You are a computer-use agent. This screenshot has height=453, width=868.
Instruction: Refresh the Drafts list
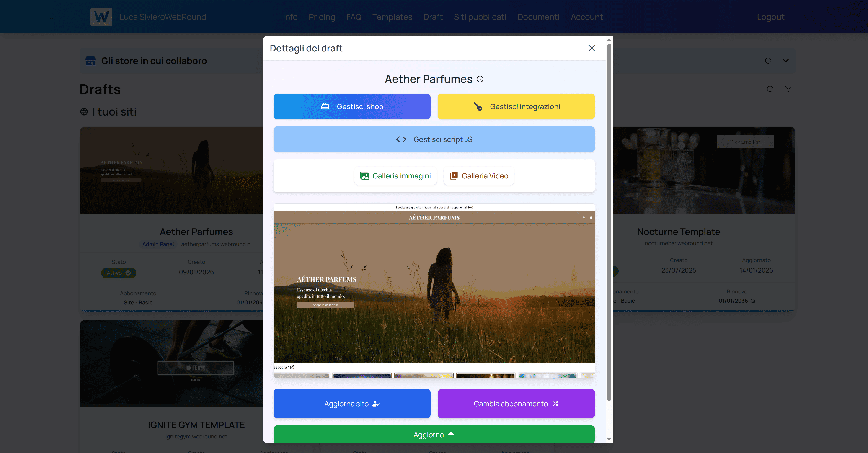pyautogui.click(x=770, y=89)
